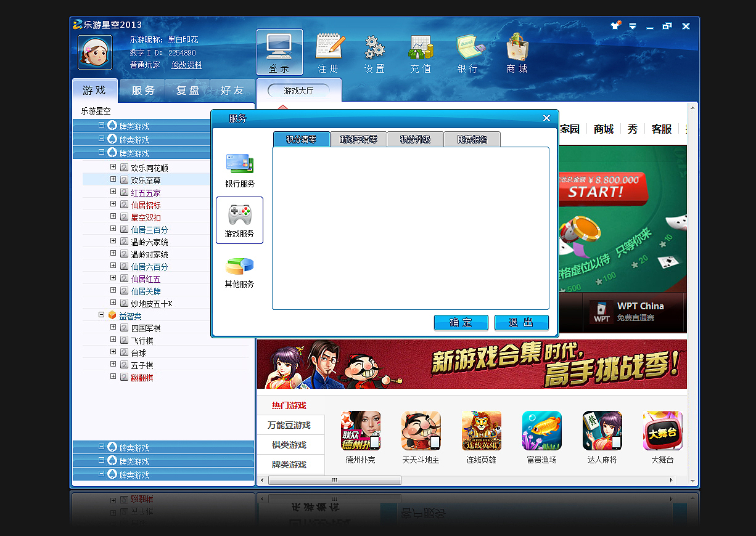756x536 pixels.
Task: Open the 设置 (Settings) gear icon
Action: tap(374, 52)
